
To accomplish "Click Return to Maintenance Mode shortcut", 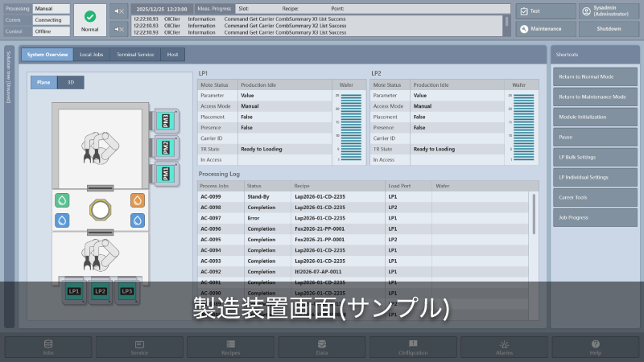I will click(595, 97).
